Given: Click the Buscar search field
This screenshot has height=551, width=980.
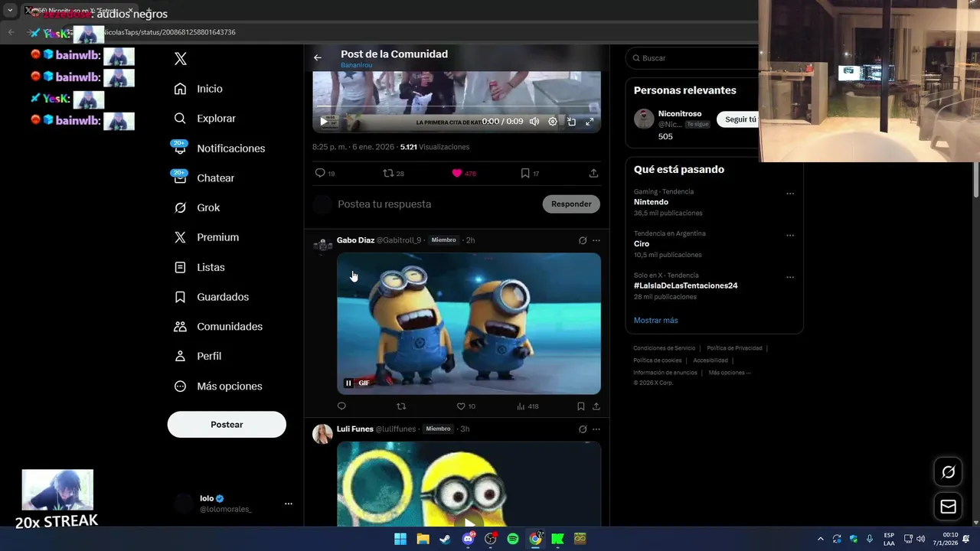Looking at the screenshot, I should (693, 58).
